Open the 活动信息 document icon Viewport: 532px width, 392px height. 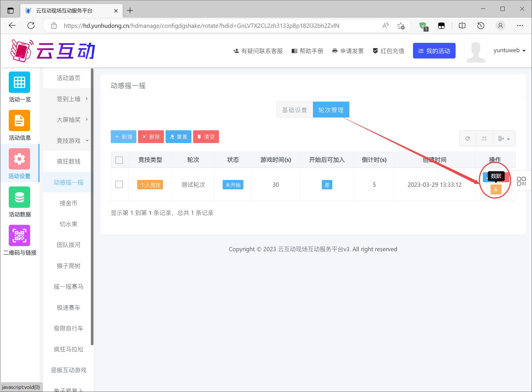(x=19, y=121)
